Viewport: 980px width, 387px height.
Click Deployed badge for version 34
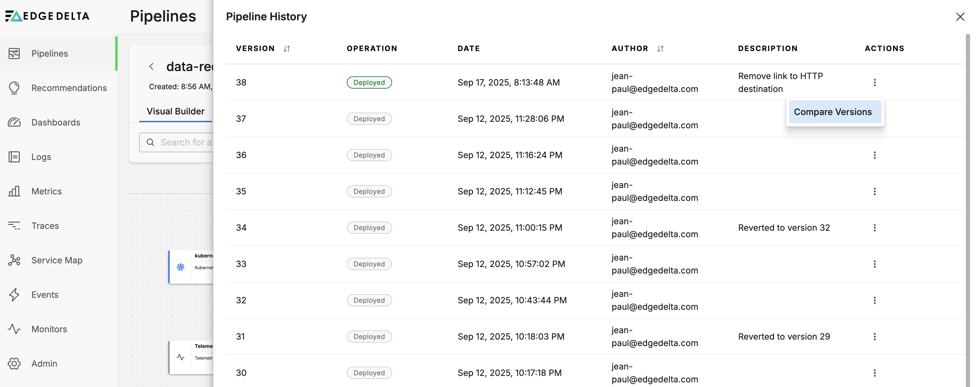tap(369, 228)
